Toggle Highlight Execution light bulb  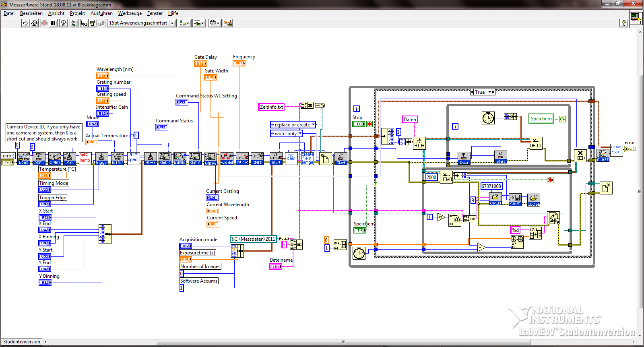63,23
